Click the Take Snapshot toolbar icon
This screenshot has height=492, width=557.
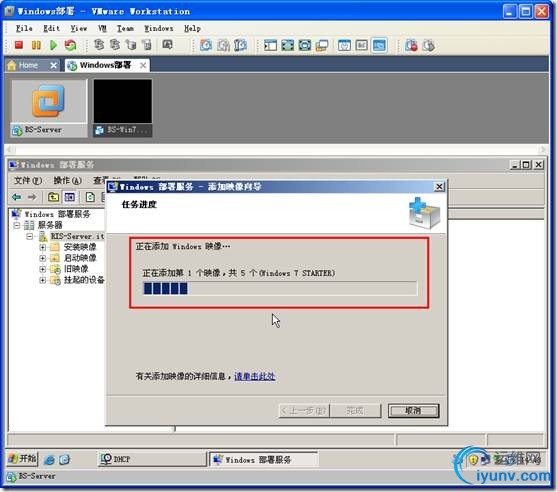pos(206,45)
